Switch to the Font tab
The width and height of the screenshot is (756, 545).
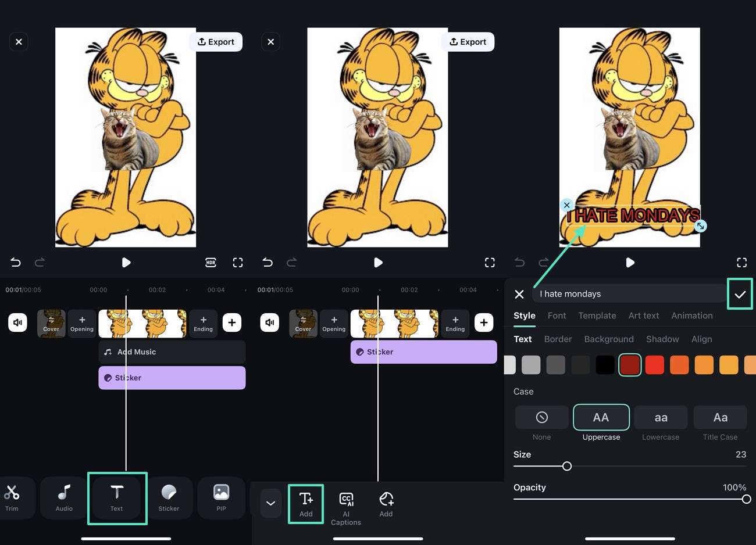coord(557,315)
